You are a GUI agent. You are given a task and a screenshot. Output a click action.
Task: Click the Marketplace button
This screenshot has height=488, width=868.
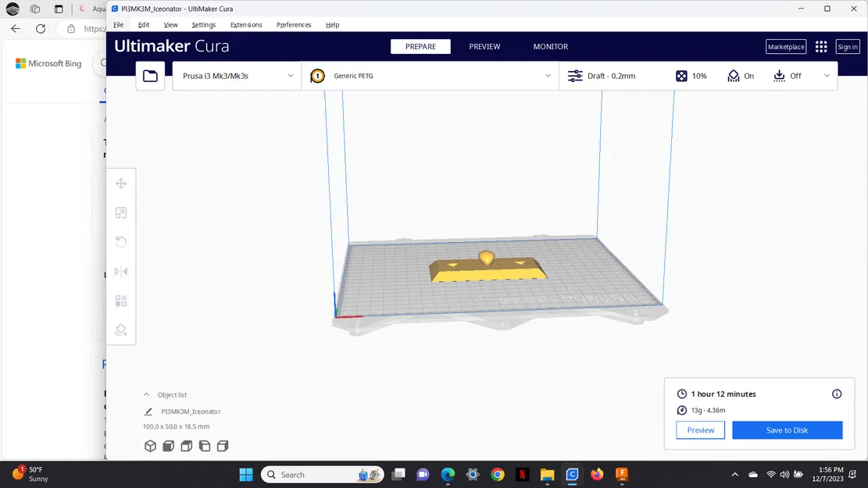(x=785, y=47)
